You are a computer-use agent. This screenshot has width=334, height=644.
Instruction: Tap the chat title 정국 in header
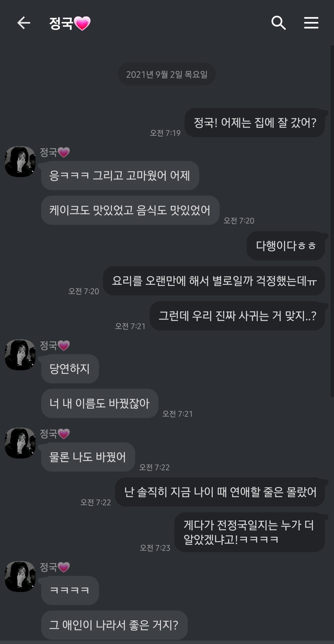[61, 24]
